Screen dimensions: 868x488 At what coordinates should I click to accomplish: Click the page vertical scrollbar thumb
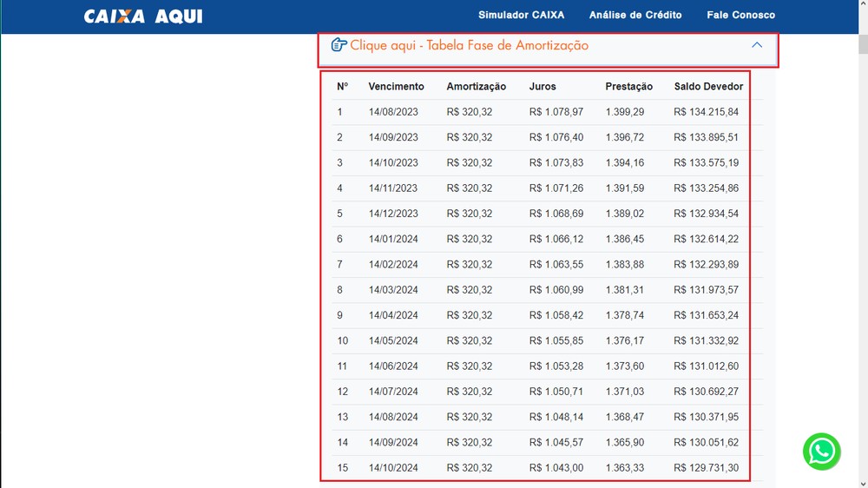point(863,43)
